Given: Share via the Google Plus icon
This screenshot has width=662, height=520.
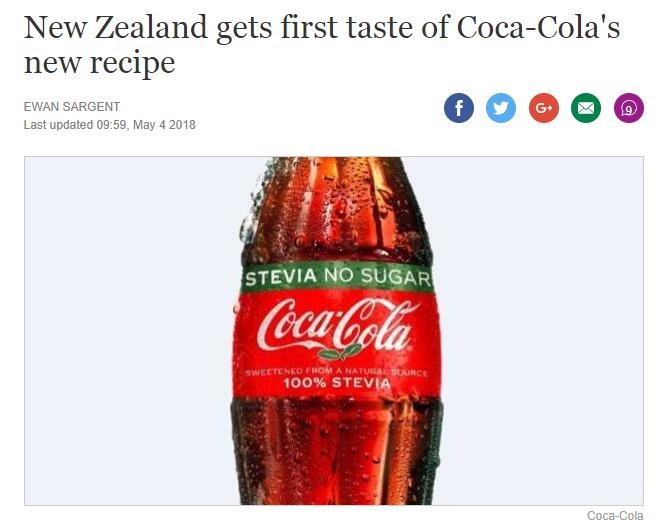Looking at the screenshot, I should click(544, 108).
